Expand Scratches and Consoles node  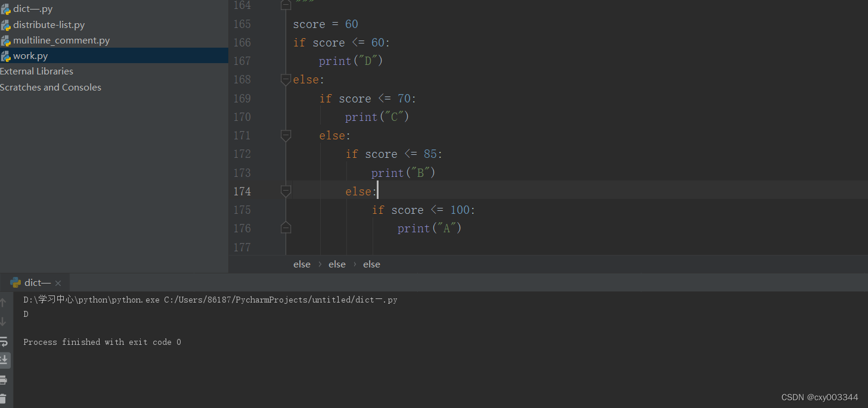(51, 88)
